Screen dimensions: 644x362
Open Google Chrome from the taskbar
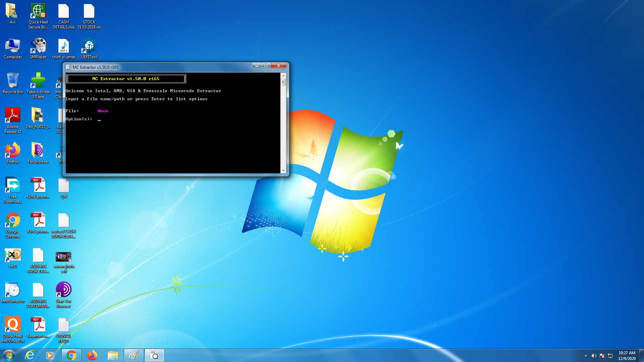pos(71,355)
